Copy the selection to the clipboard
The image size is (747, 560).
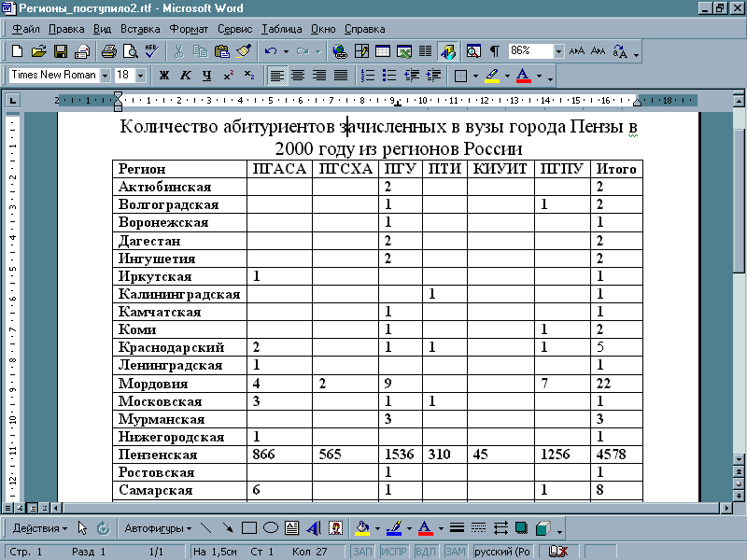pos(201,51)
